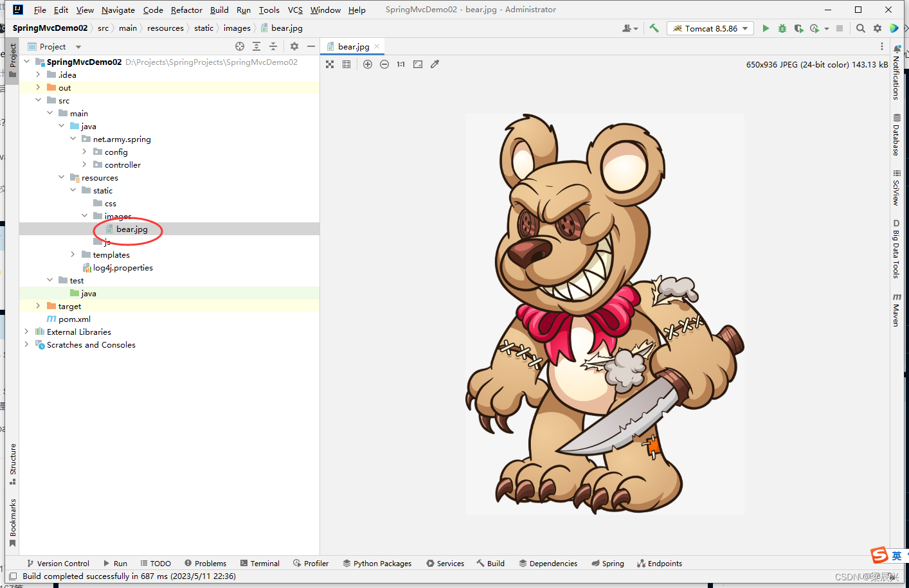
Task: Select pom.xml in the project tree
Action: click(74, 319)
